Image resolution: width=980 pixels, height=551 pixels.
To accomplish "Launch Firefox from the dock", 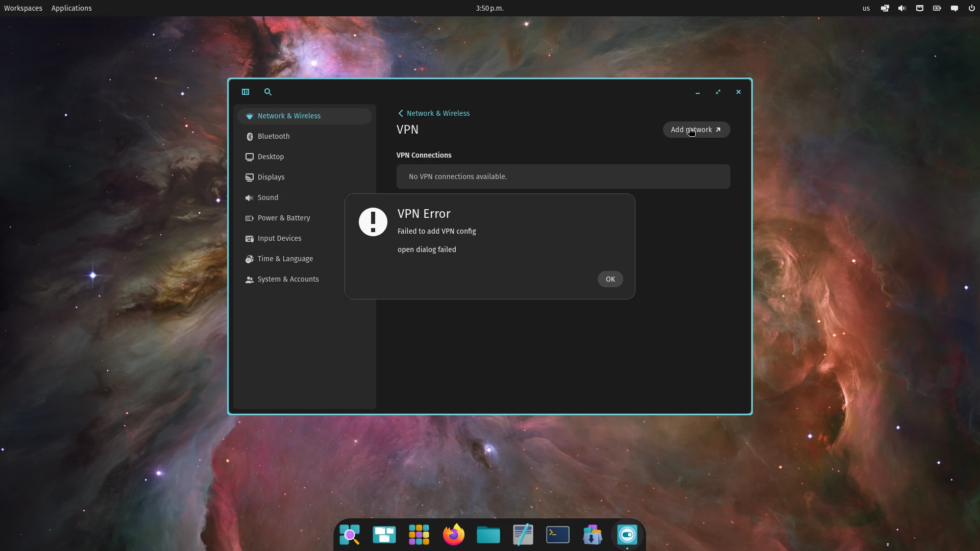I will (453, 534).
